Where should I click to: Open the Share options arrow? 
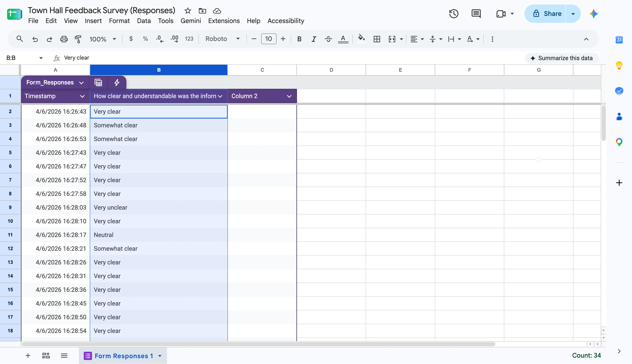[573, 14]
